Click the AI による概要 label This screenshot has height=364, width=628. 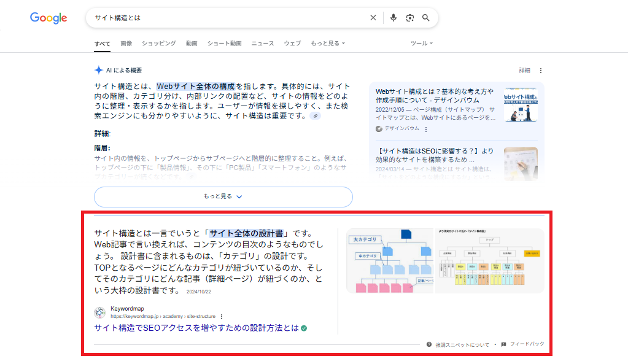(124, 71)
